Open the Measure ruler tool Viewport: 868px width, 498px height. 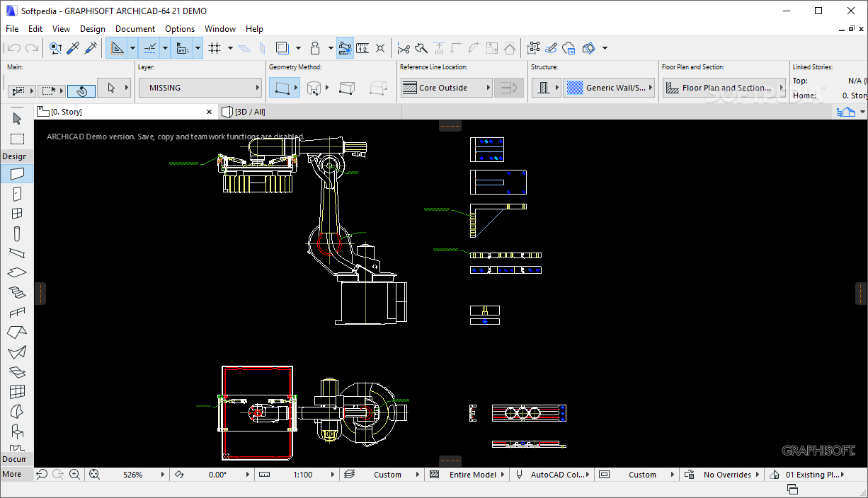[x=362, y=48]
